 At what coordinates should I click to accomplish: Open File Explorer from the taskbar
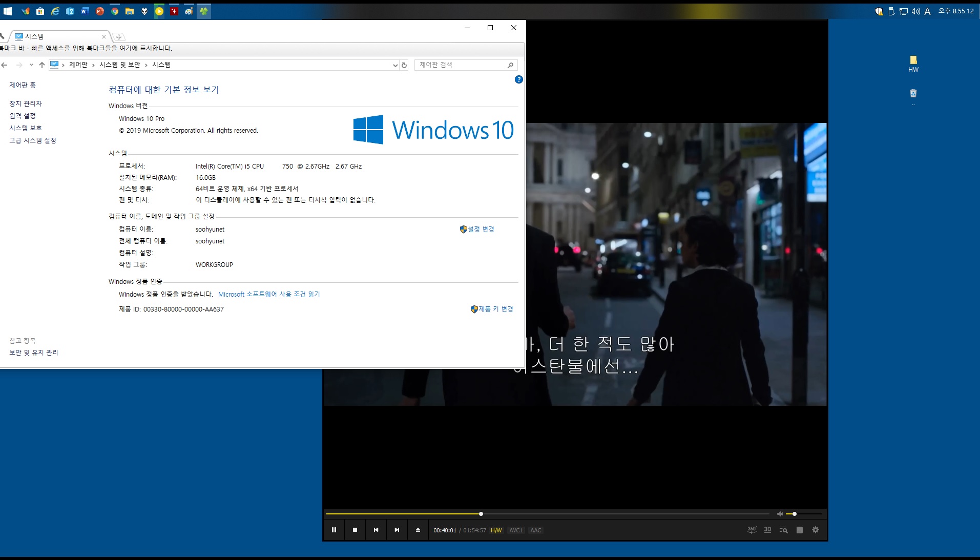130,11
